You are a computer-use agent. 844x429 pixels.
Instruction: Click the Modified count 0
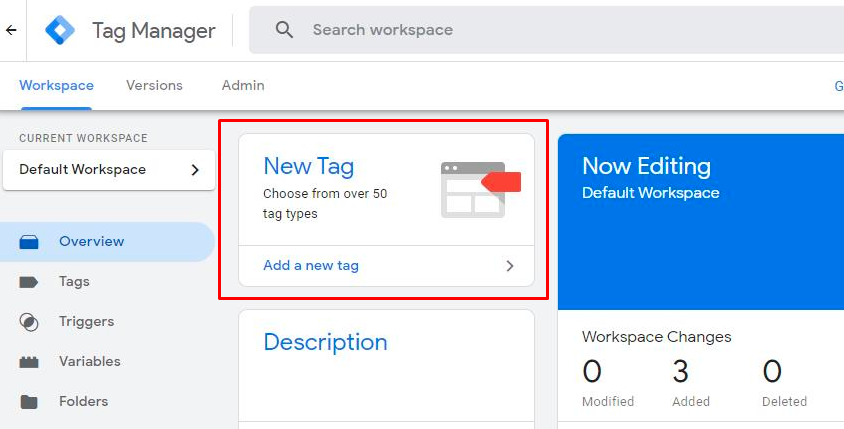pos(592,371)
